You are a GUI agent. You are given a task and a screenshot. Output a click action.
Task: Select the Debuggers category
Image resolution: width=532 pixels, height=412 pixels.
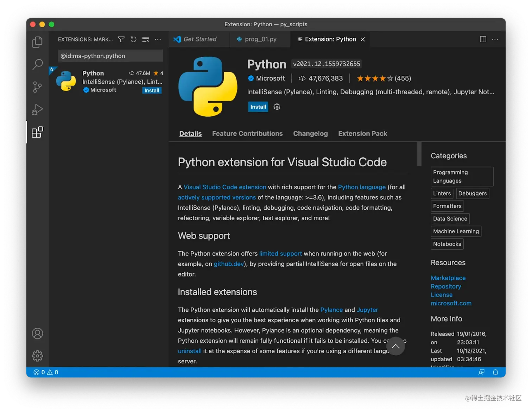(x=473, y=194)
